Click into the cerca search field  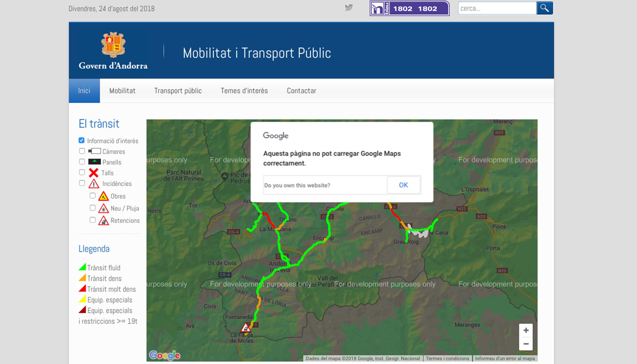click(x=497, y=8)
